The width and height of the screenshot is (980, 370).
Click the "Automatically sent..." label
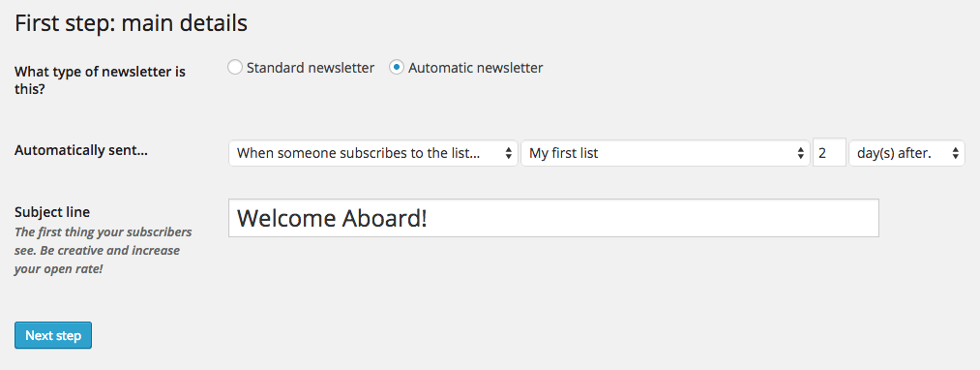(x=81, y=150)
